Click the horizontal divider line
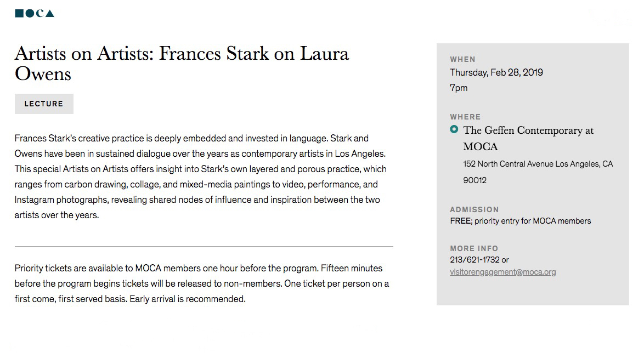 click(x=204, y=247)
